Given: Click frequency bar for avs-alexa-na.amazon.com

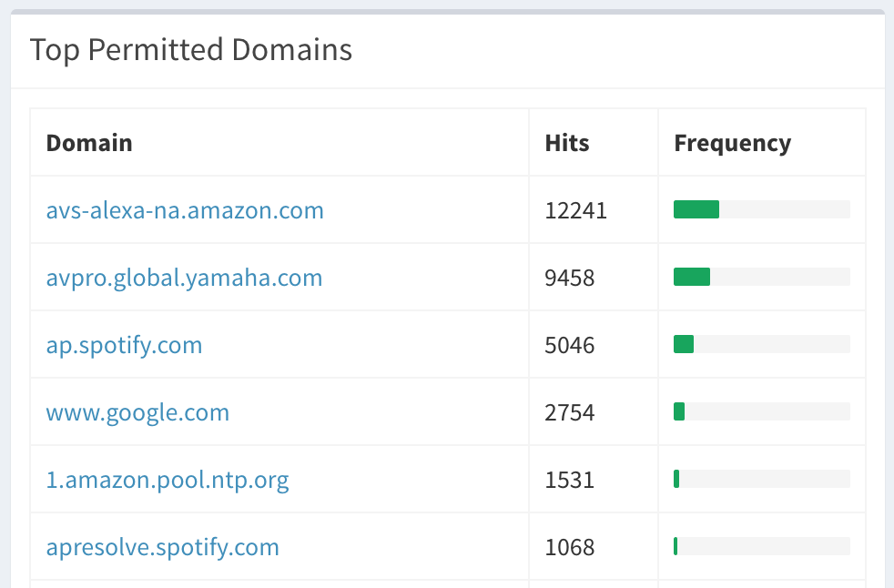Looking at the screenshot, I should tap(762, 209).
